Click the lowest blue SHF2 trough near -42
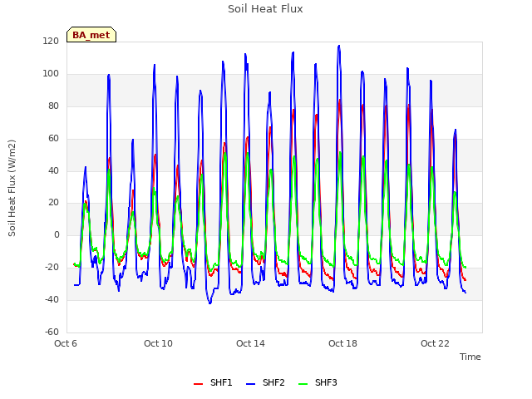The height and width of the screenshot is (399, 532). pos(210,303)
